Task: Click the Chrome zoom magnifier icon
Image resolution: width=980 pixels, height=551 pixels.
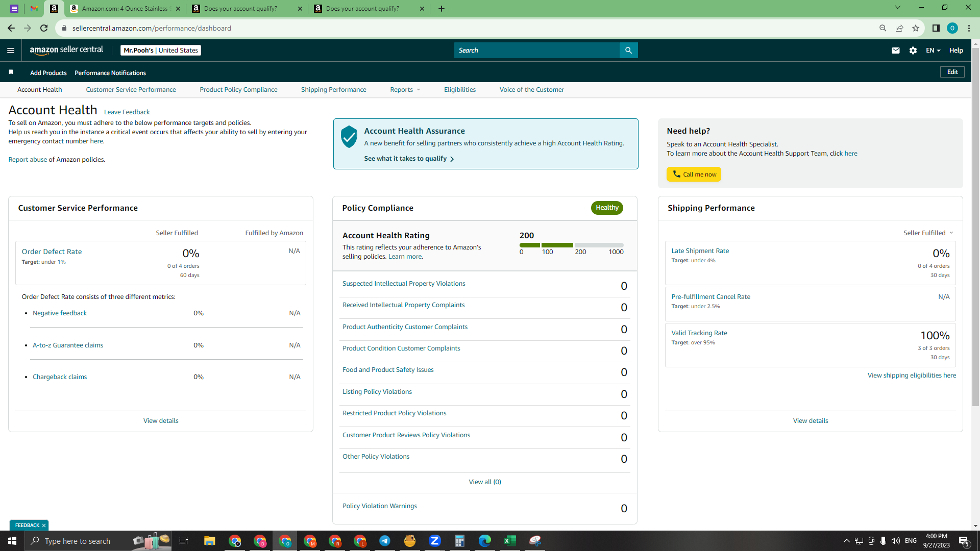Action: [883, 28]
